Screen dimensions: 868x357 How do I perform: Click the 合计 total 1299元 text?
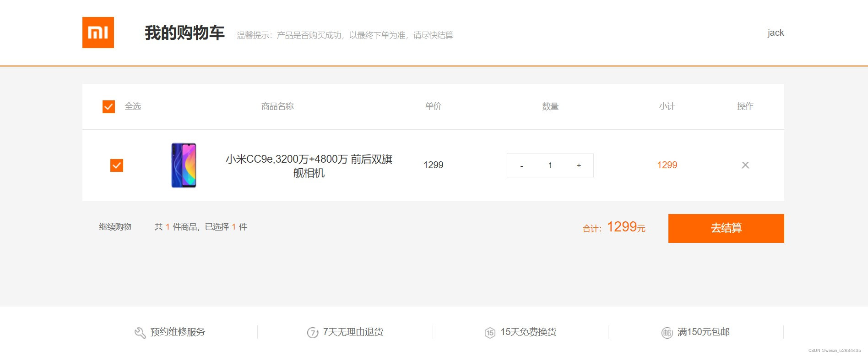pyautogui.click(x=614, y=227)
